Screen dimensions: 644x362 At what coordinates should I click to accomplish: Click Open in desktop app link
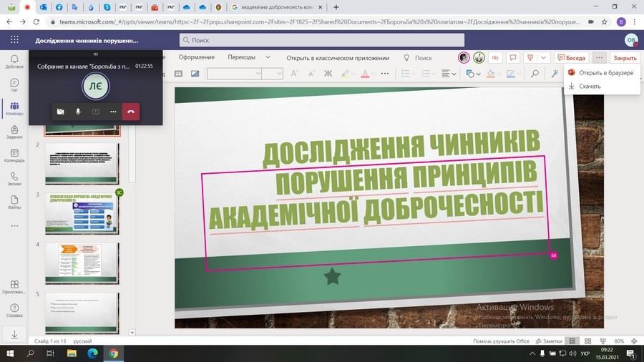[337, 58]
